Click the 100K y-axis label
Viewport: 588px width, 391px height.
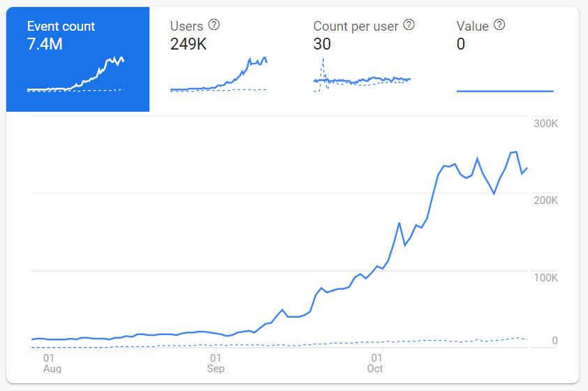click(545, 278)
